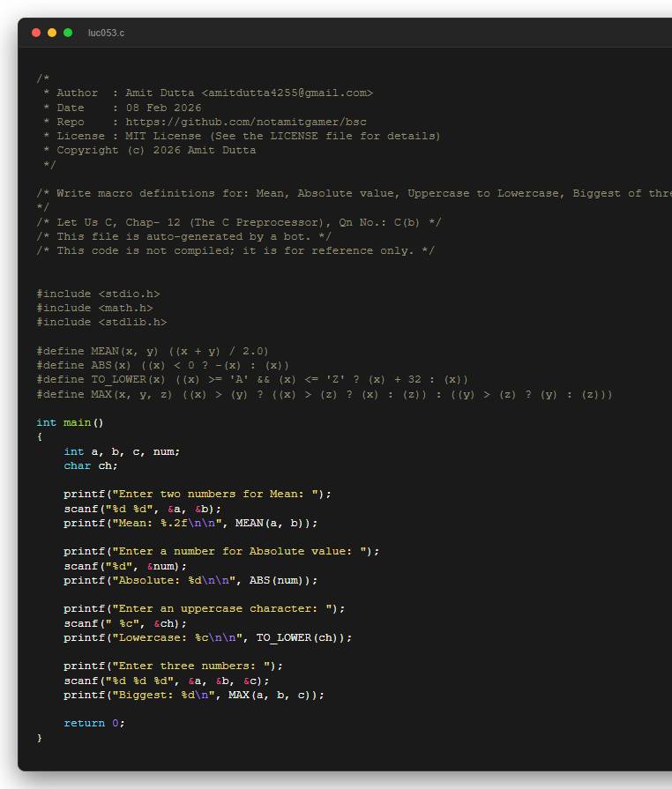
Task: Click the 'Enter two numbers for Mean' printf
Action: pyautogui.click(x=198, y=495)
